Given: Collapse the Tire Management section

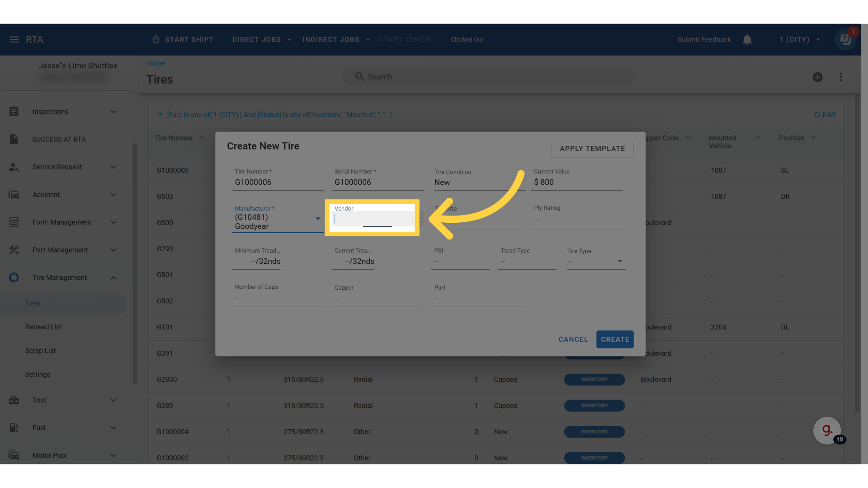Looking at the screenshot, I should 113,277.
